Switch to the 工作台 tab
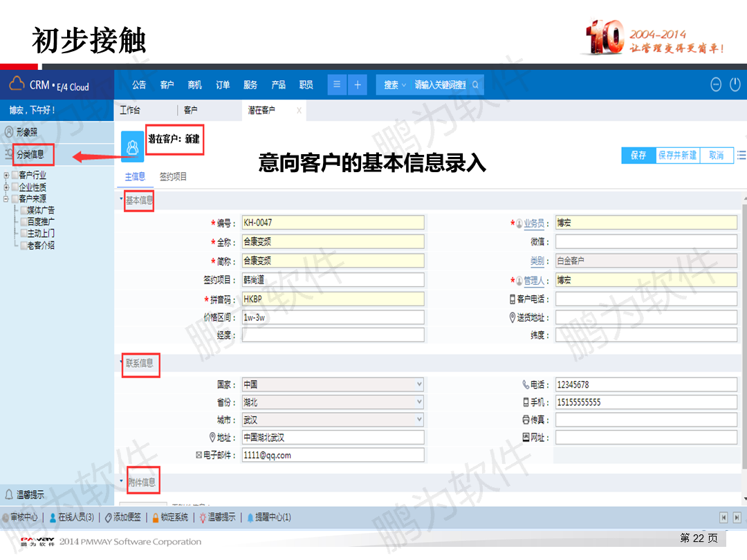 point(130,111)
